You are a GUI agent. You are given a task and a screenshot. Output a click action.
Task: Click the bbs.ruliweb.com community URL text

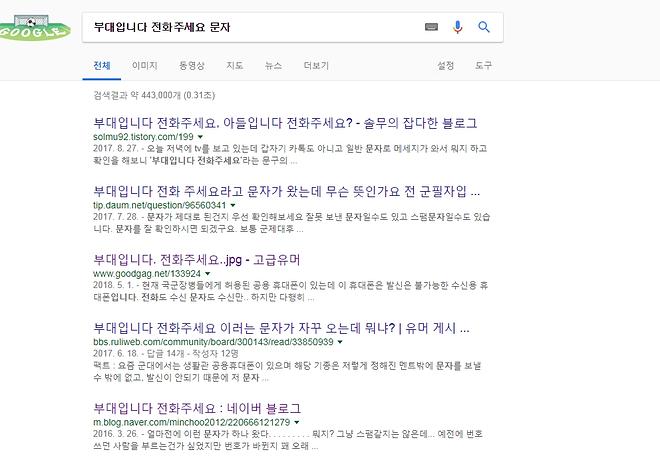point(213,342)
